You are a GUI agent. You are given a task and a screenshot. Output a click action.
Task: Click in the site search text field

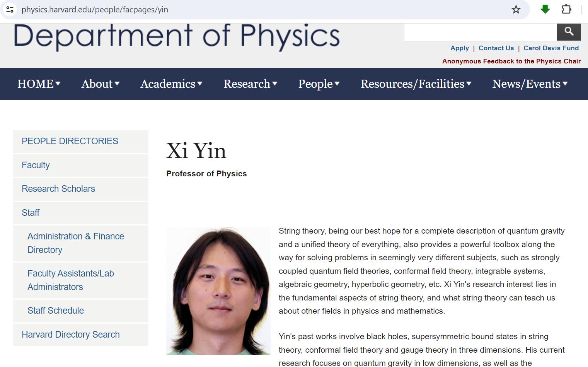pyautogui.click(x=480, y=32)
